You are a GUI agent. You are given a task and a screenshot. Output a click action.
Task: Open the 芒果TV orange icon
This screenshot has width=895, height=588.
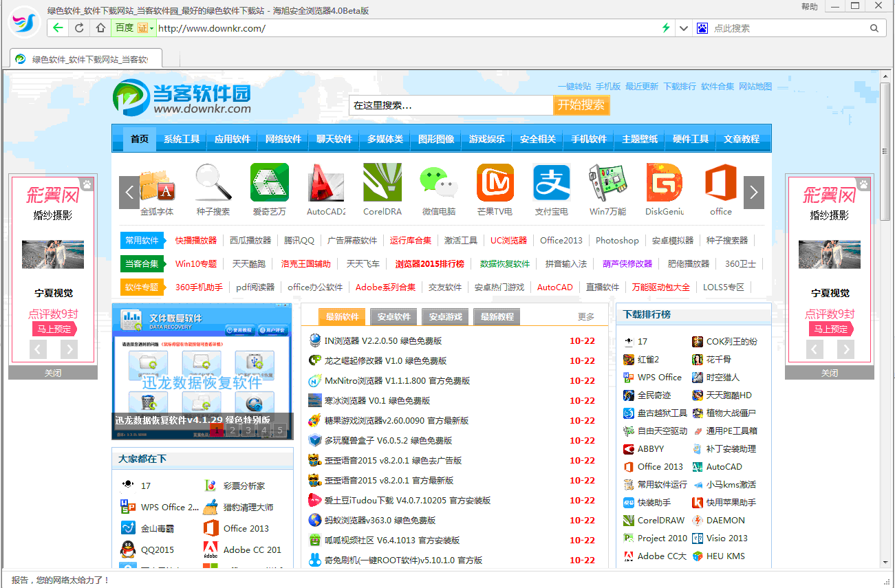pyautogui.click(x=495, y=182)
